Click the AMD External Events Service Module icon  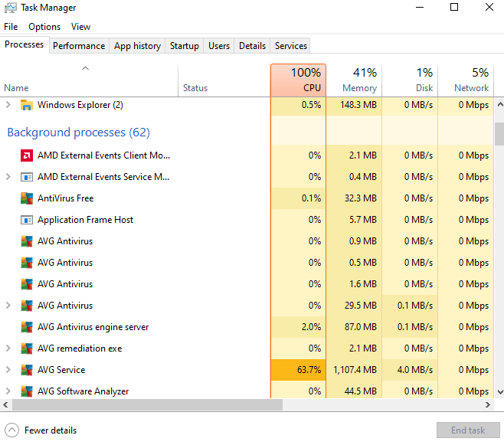(27, 177)
